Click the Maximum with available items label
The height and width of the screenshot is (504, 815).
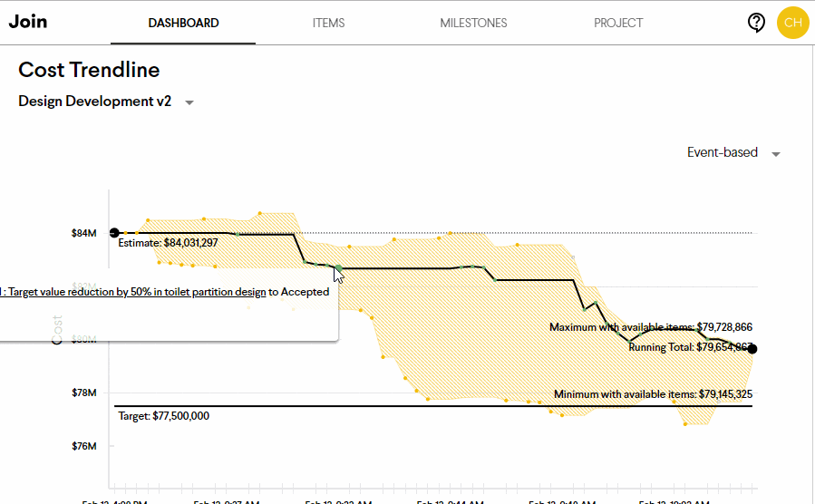point(650,327)
